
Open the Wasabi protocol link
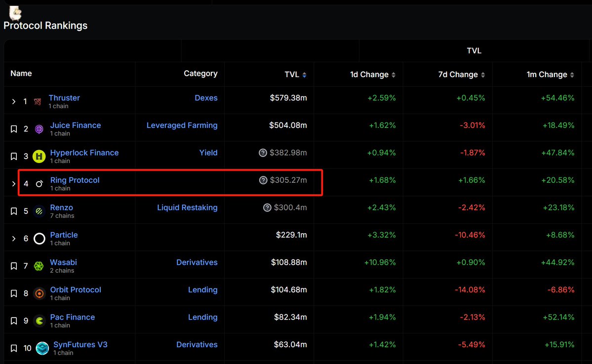63,262
